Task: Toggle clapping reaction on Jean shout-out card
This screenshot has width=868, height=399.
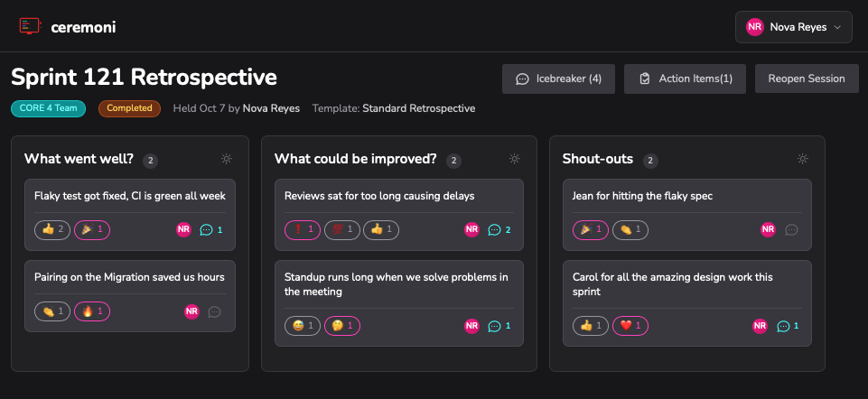Action: [630, 229]
